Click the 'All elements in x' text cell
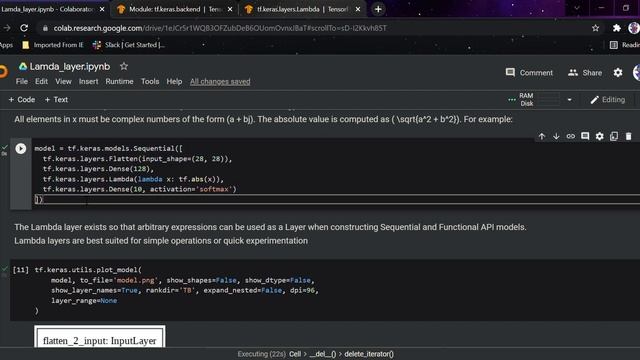Screen dimensions: 640x360 click(263, 120)
